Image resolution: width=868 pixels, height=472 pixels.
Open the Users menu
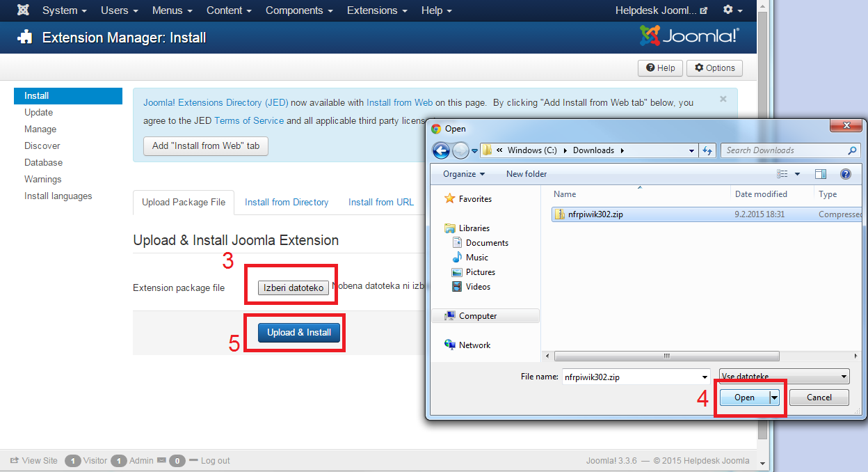pyautogui.click(x=120, y=10)
